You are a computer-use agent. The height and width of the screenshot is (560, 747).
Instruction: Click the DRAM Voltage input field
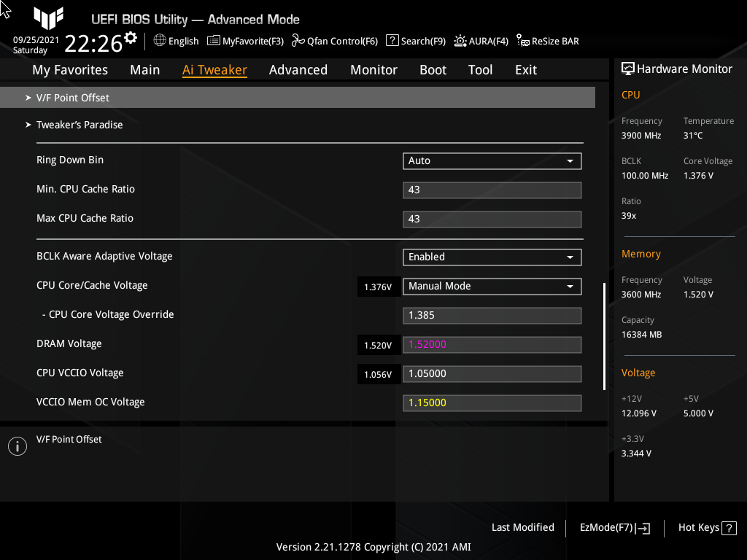coord(492,344)
